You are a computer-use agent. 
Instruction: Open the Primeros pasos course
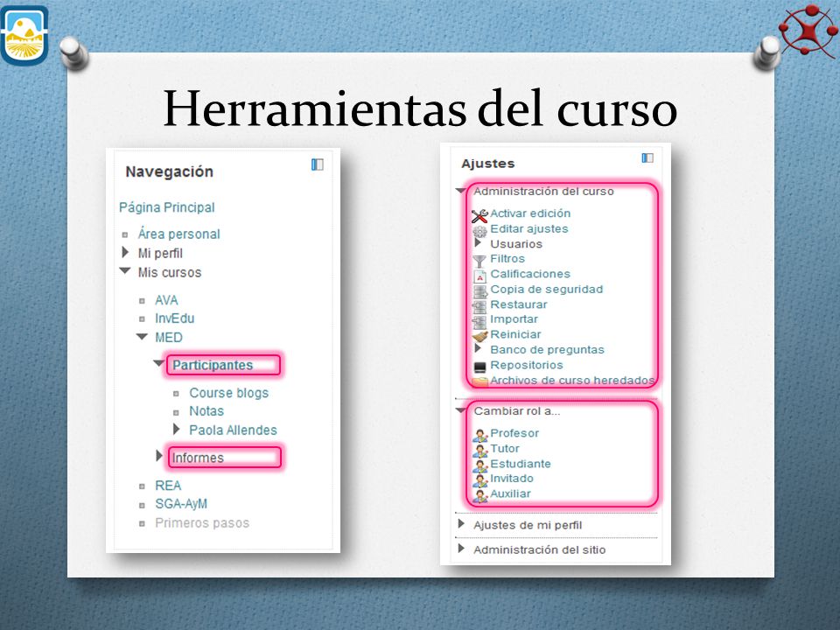(202, 523)
